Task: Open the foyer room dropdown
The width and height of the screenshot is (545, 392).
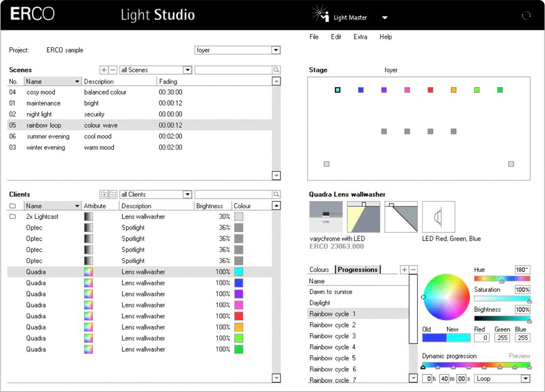Action: pyautogui.click(x=276, y=50)
